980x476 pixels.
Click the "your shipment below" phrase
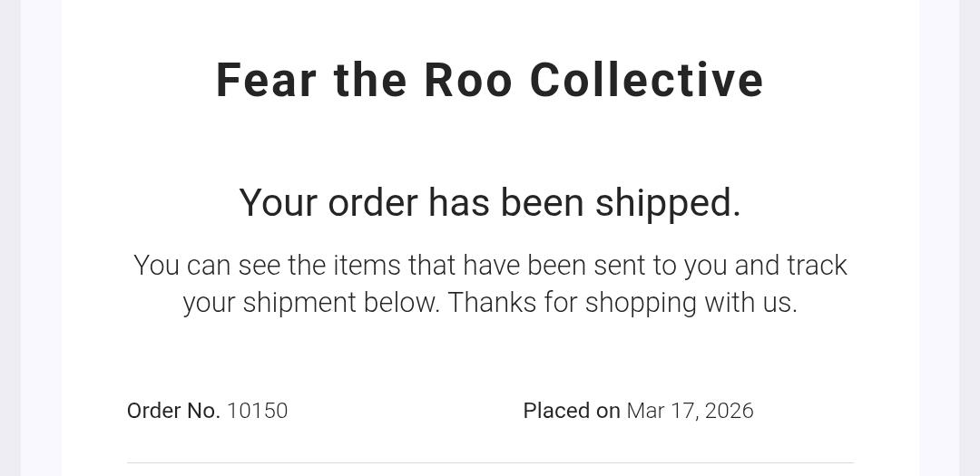coord(310,302)
